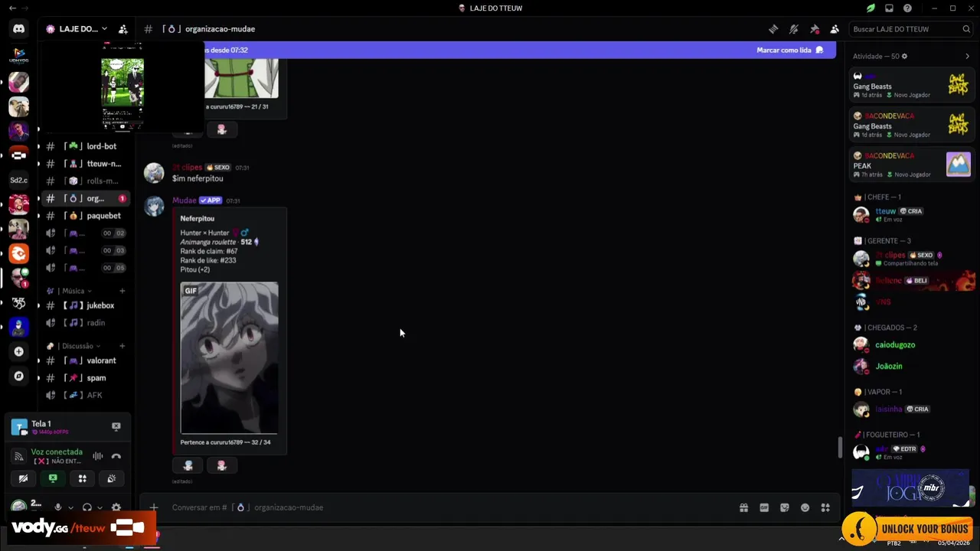Join the AFK voice channel
This screenshot has height=551, width=980.
(85, 396)
